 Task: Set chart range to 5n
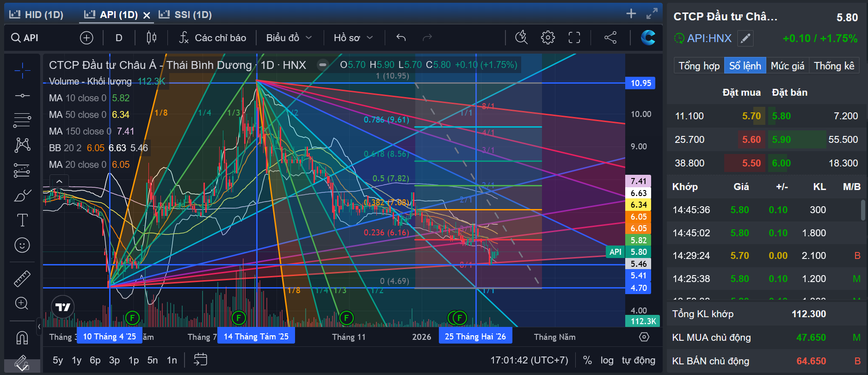click(153, 360)
